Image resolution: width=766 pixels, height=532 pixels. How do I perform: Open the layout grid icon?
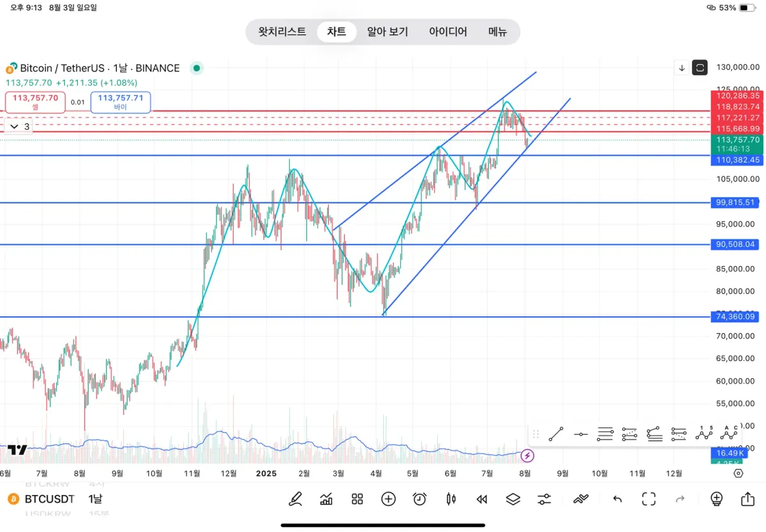pyautogui.click(x=357, y=499)
